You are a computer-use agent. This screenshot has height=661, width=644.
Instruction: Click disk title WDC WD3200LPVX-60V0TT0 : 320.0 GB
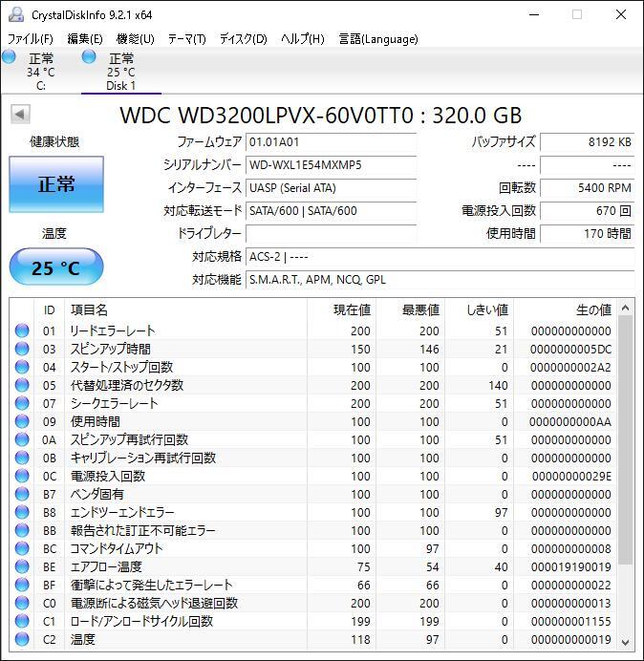pyautogui.click(x=320, y=115)
